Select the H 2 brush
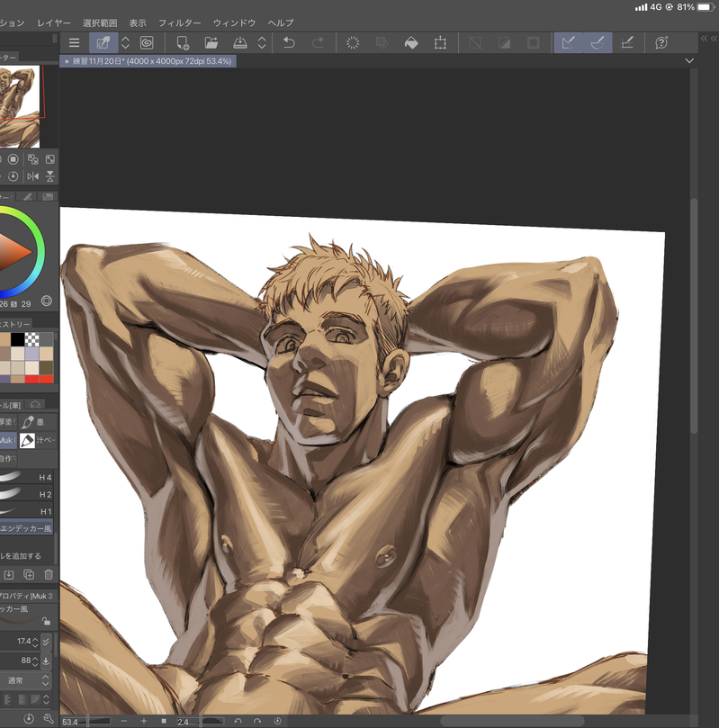The image size is (719, 728). 26,494
